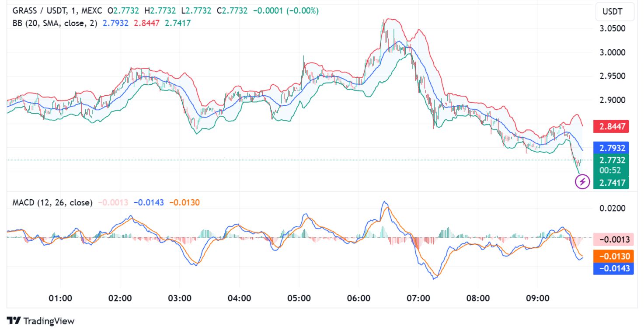Click the purple lightning bolt icon

pos(582,181)
